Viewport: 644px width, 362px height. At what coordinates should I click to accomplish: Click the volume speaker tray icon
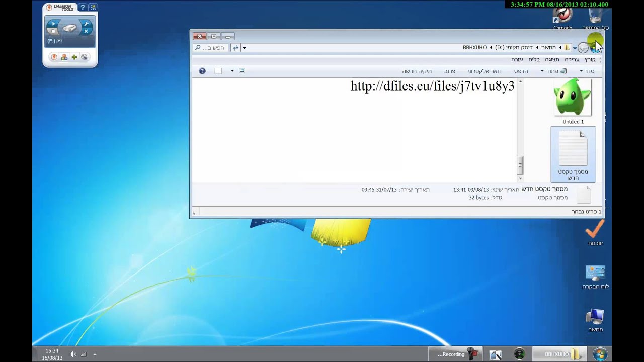pos(73,354)
